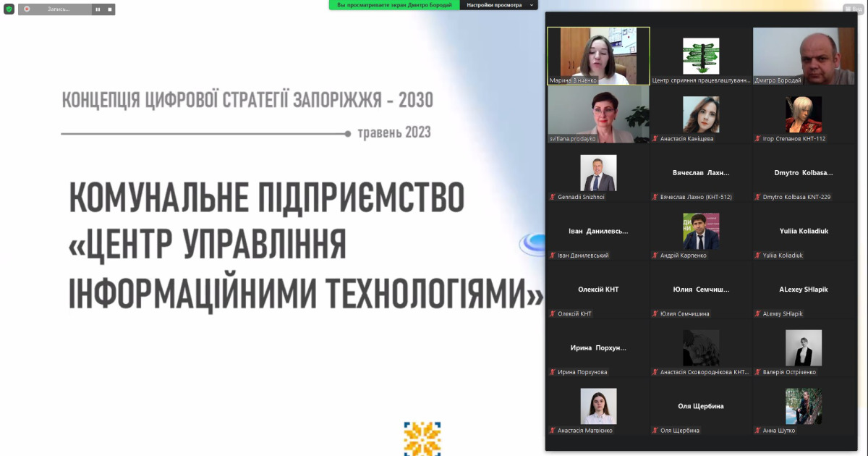
Task: Click the red recording indicator dot
Action: pos(27,9)
